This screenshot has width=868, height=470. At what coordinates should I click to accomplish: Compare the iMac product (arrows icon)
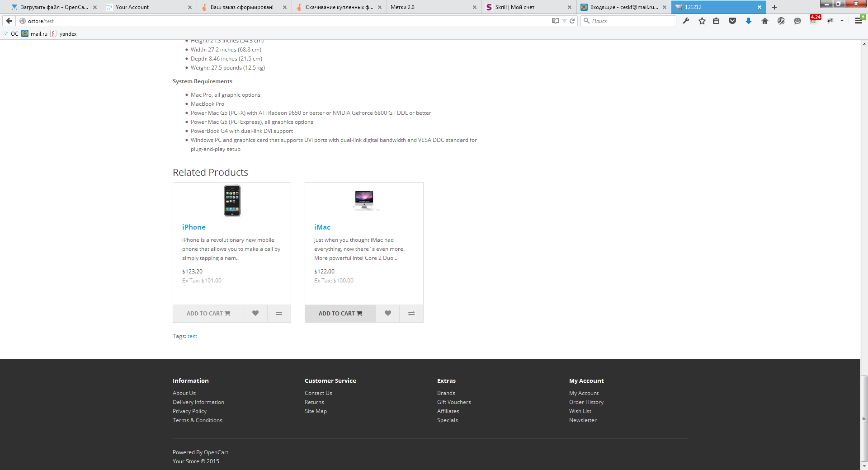[x=411, y=313]
